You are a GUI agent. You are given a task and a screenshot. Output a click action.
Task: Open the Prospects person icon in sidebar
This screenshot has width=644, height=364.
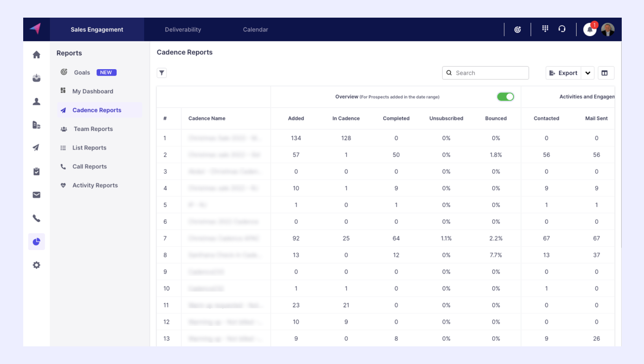click(37, 102)
